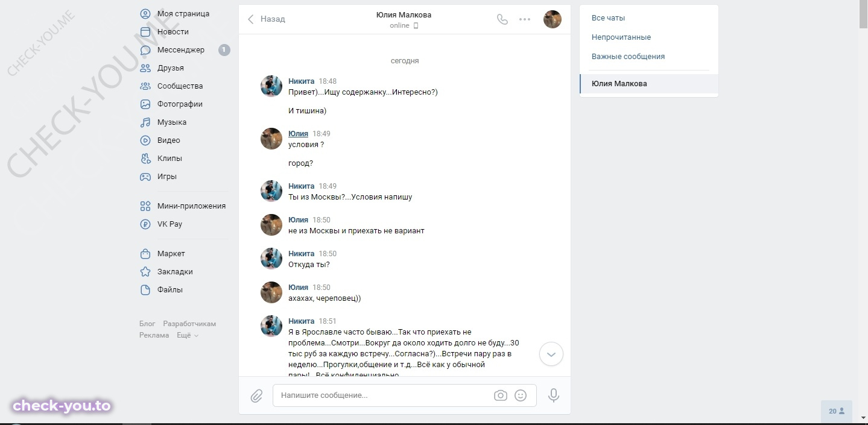The width and height of the screenshot is (868, 425).
Task: Click the Мессенджер chat bubble icon
Action: tap(145, 49)
